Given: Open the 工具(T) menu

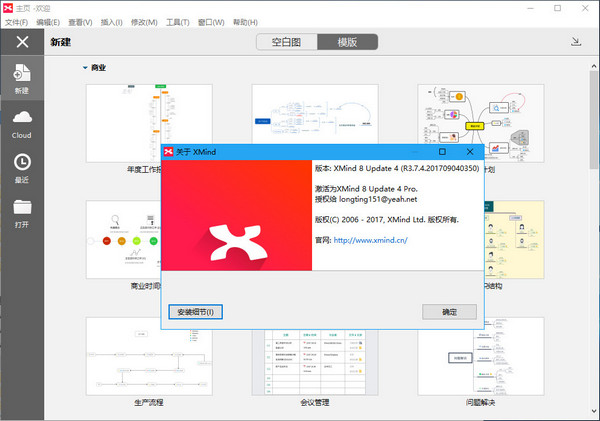Looking at the screenshot, I should point(178,22).
